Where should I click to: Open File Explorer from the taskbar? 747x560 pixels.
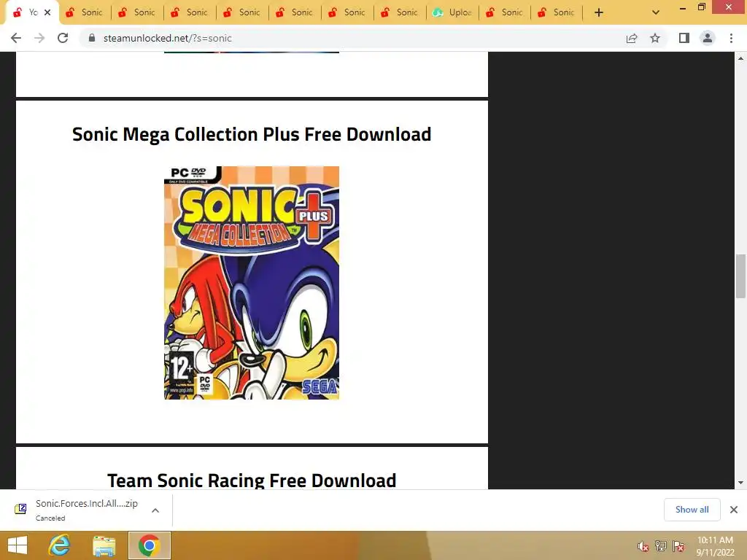(104, 545)
